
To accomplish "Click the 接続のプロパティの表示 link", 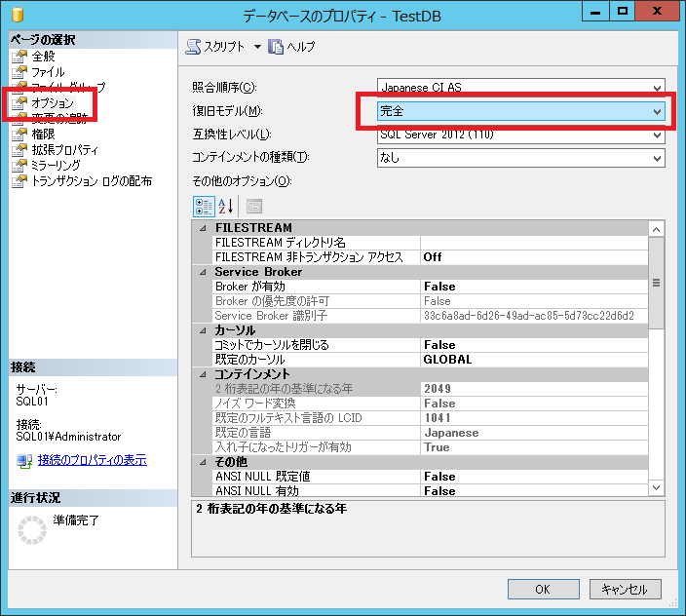I will coord(92,461).
